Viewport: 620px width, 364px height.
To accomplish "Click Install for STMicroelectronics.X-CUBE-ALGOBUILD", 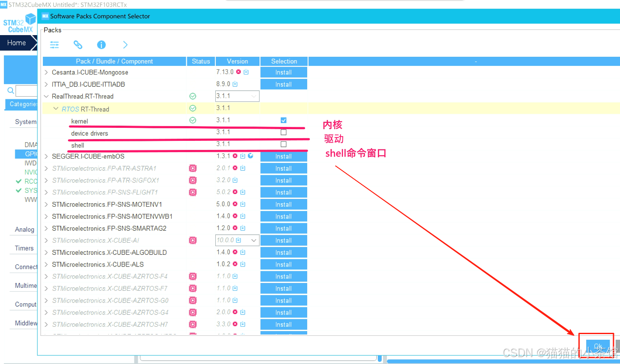I will click(x=283, y=253).
